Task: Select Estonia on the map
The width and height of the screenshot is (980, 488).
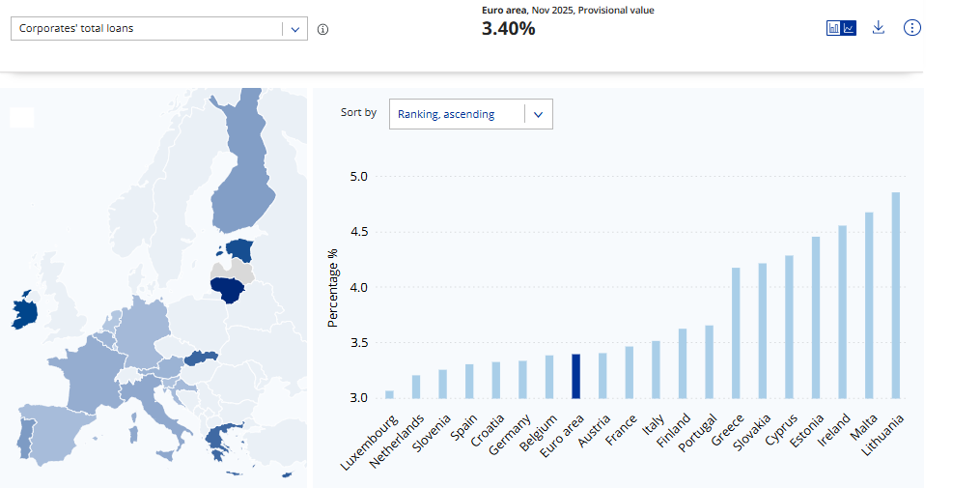Action: [238, 250]
